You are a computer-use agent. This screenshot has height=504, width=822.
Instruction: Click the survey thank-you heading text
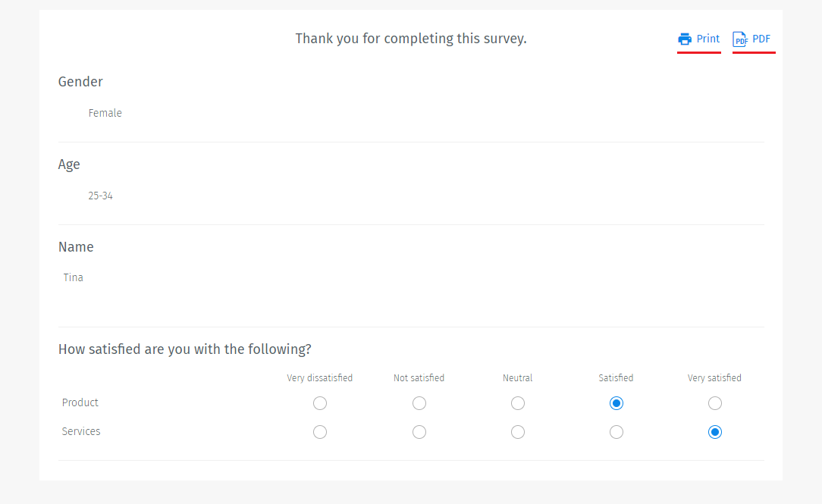[x=411, y=38]
